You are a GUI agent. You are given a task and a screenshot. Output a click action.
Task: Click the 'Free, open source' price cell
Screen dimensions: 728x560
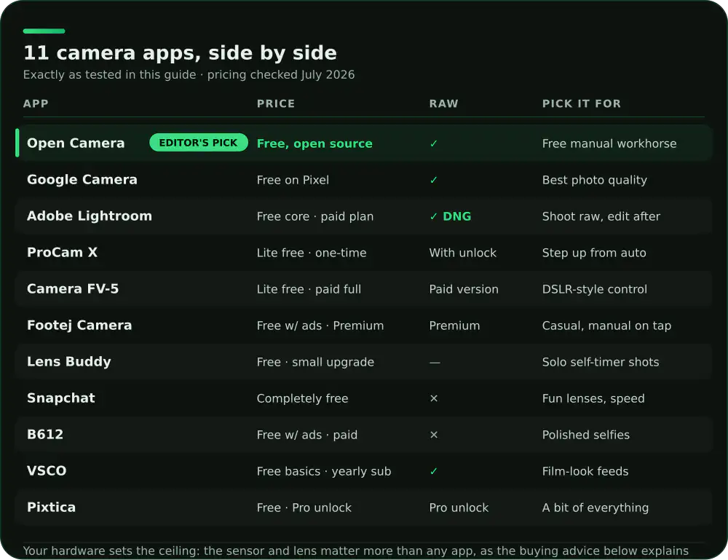point(314,143)
